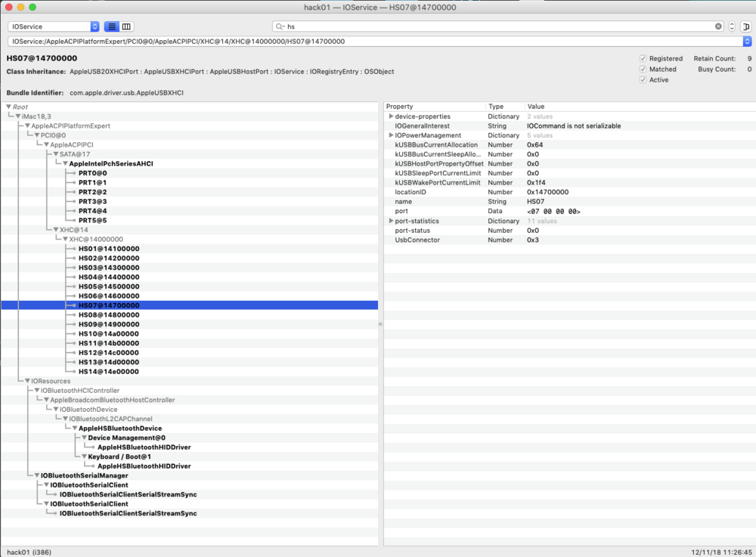Toggle the side panel button at top right
This screenshot has height=557, width=756.
(746, 26)
